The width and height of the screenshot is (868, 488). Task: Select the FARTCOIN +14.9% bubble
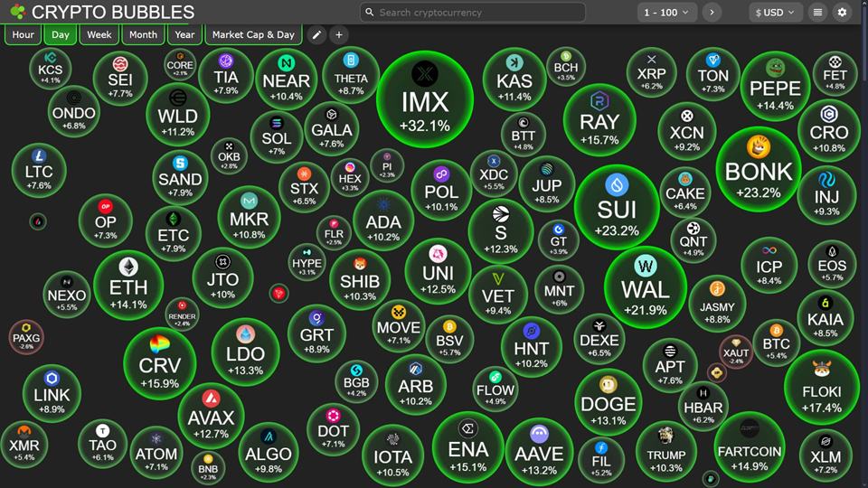coord(750,447)
